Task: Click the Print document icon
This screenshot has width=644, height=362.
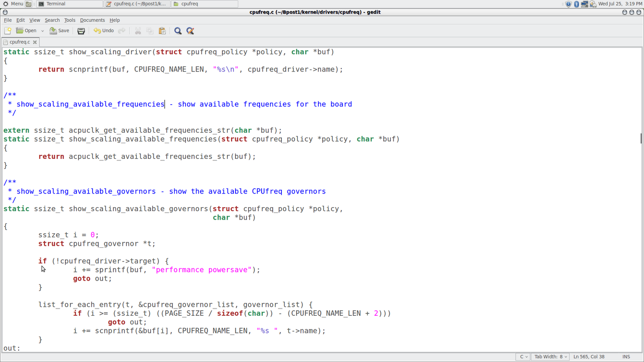Action: [81, 31]
